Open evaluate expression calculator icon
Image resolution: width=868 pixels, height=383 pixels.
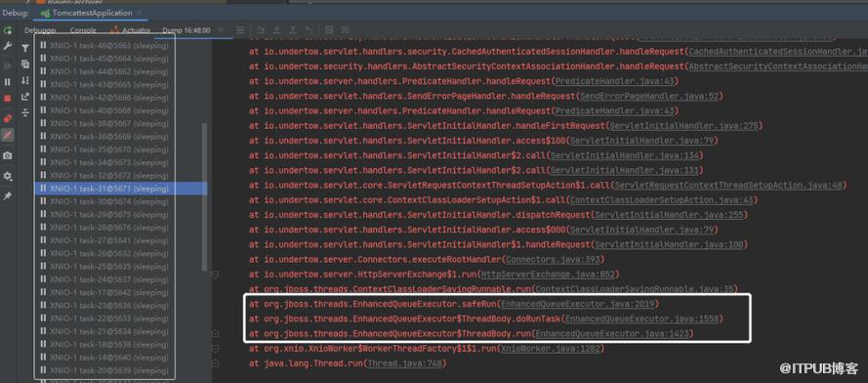click(x=329, y=30)
